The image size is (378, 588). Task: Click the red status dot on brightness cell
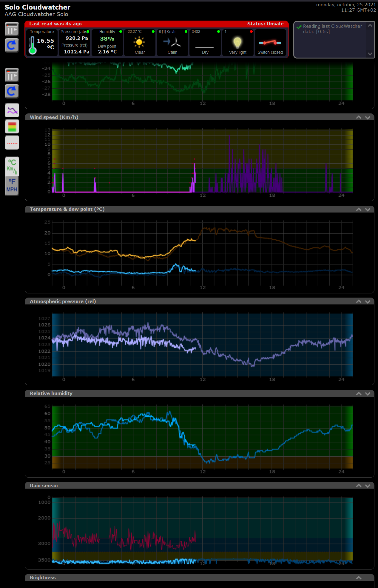pos(251,31)
